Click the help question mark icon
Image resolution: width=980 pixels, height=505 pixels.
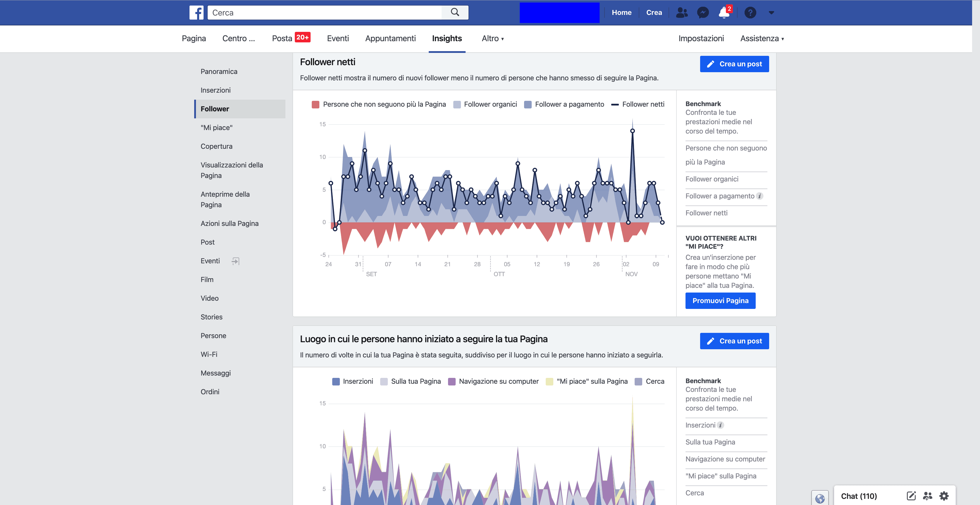pyautogui.click(x=750, y=13)
